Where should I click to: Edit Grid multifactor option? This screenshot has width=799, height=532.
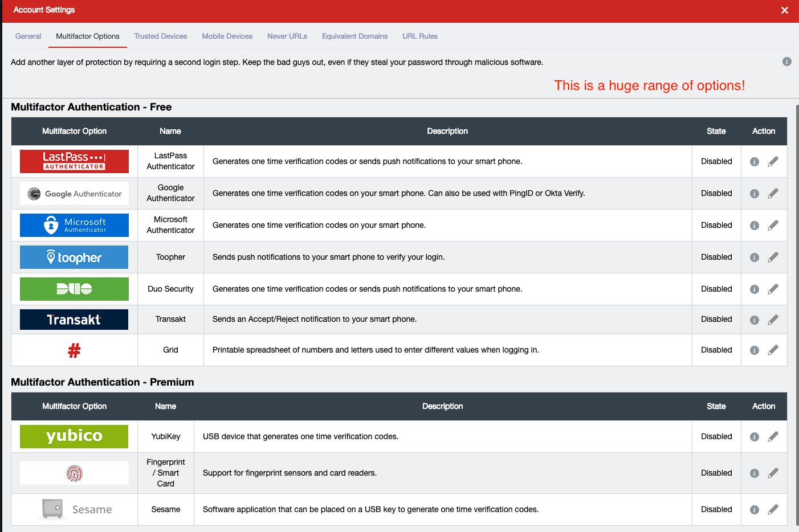(x=773, y=350)
